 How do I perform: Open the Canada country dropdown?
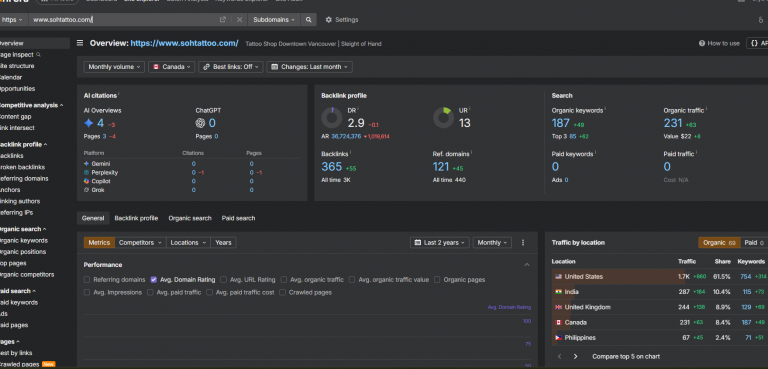tap(172, 67)
